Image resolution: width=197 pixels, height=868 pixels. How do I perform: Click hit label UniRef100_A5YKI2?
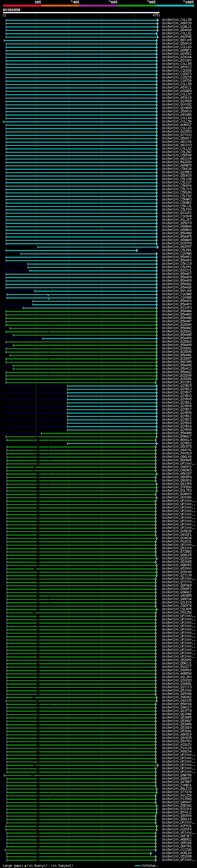pyautogui.click(x=177, y=67)
